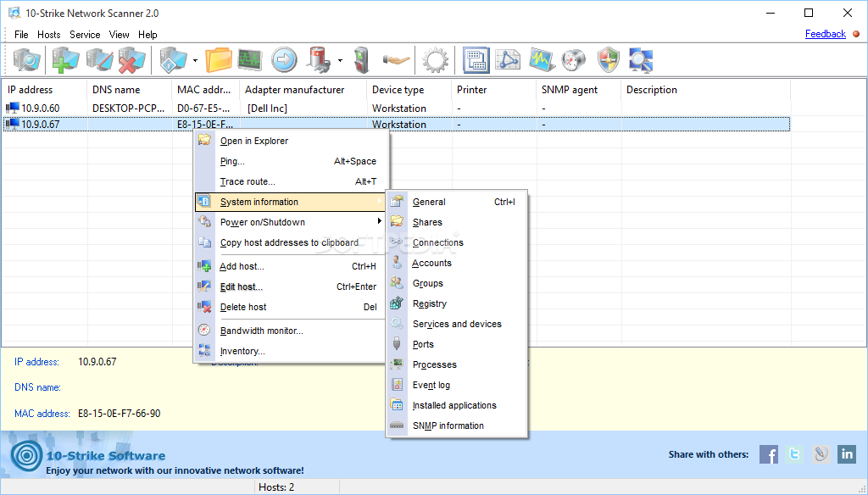868x495 pixels.
Task: Select Copy host addresses to clipboard
Action: tap(288, 242)
